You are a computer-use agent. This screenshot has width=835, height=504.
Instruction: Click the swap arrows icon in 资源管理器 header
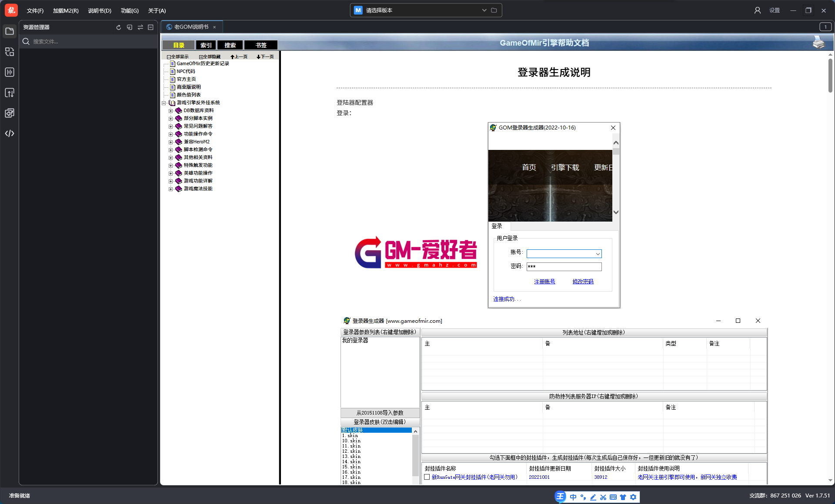click(140, 27)
